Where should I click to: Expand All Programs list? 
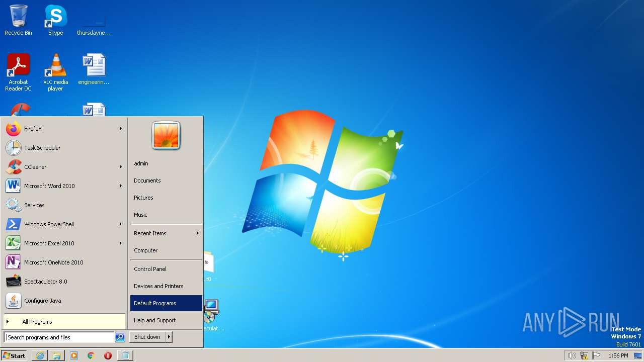64,322
